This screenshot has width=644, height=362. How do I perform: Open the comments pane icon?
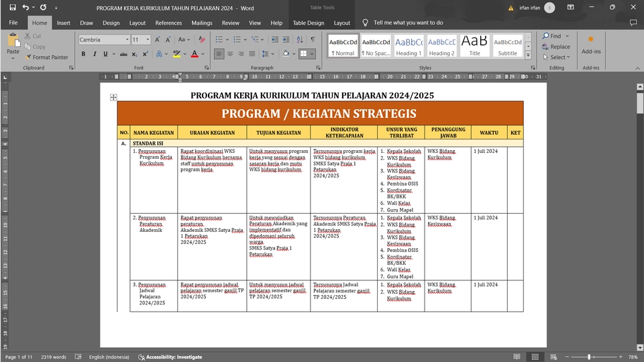tap(633, 23)
